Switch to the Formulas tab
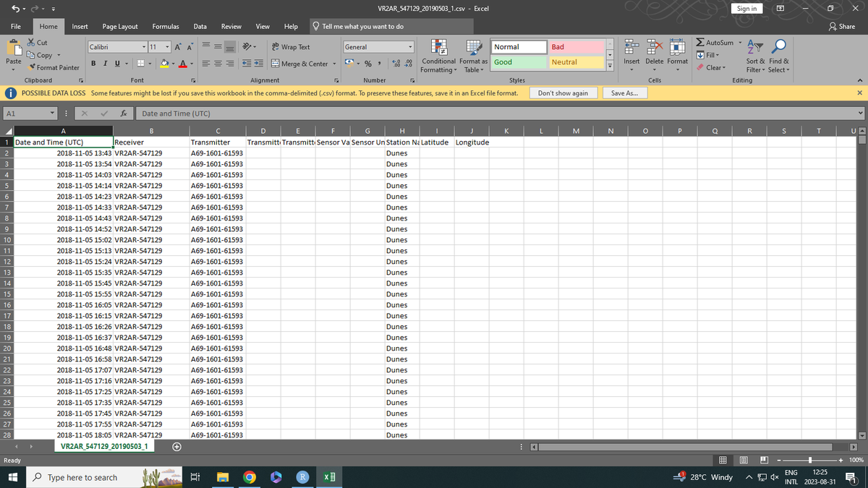Screen dimensions: 868x488 click(166, 26)
